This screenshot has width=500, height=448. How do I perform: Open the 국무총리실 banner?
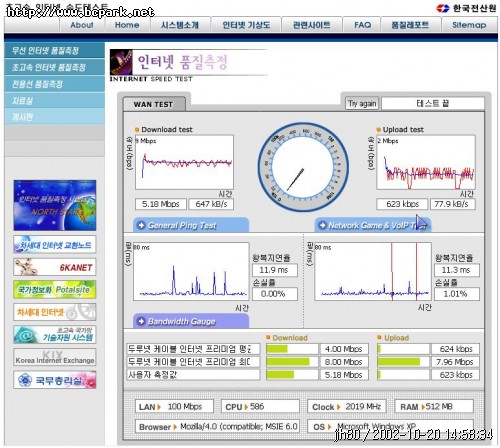[55, 380]
